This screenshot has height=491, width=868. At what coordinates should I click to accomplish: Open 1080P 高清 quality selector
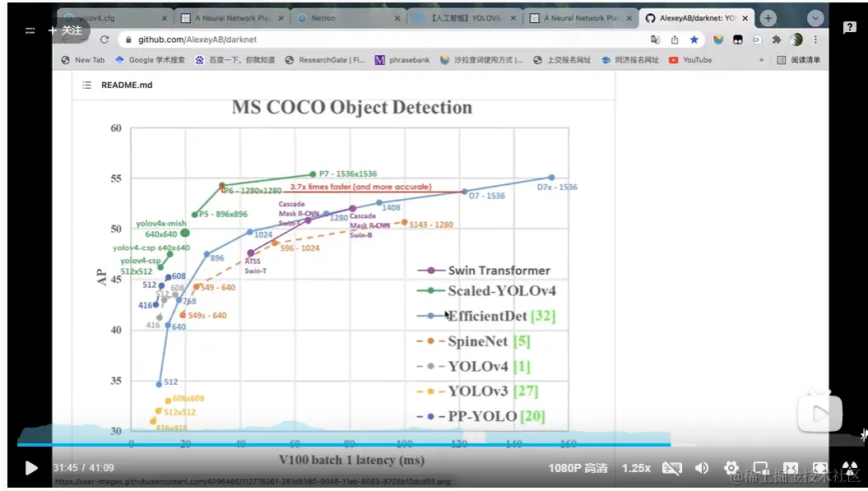pos(578,468)
